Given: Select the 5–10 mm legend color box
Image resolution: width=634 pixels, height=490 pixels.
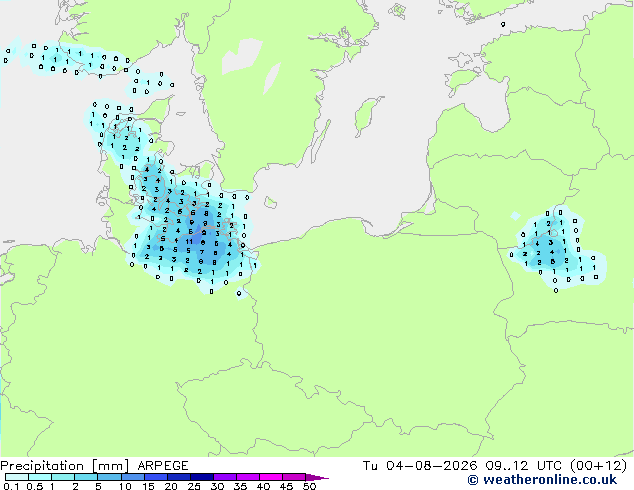Looking at the screenshot, I should [109, 477].
